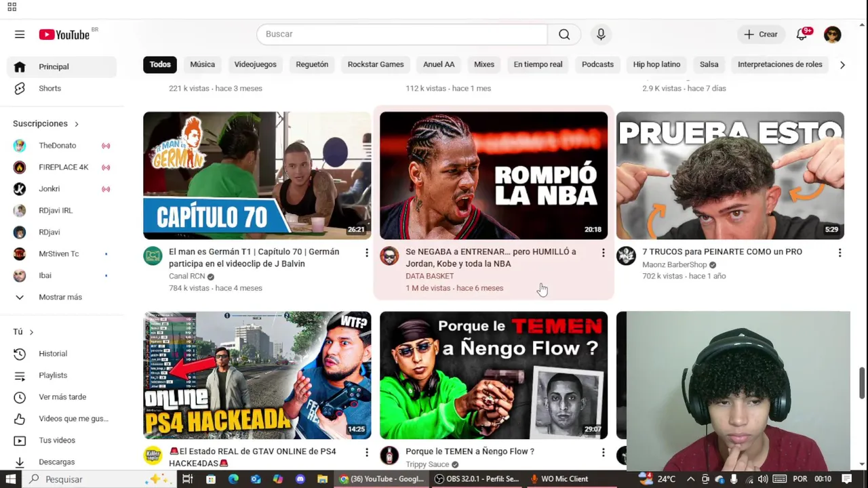Open options menu for Se NEGABA a ENTRENAR video
The image size is (868, 488).
pyautogui.click(x=603, y=253)
